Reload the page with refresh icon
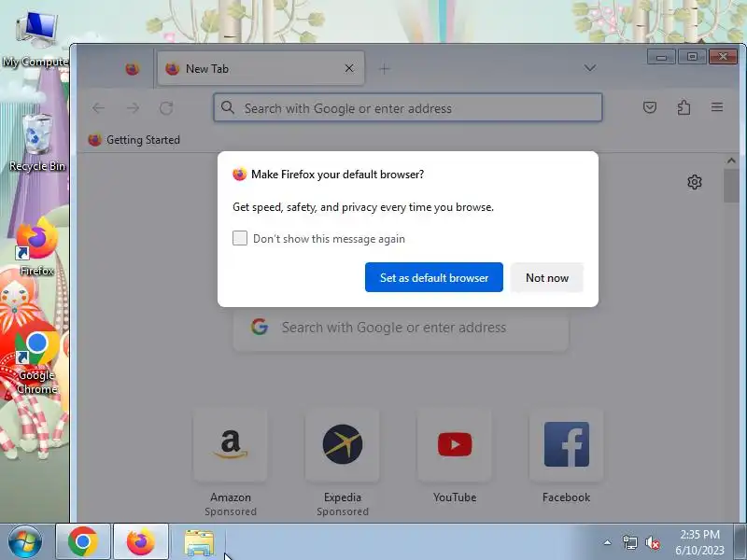The image size is (747, 560). [x=166, y=108]
